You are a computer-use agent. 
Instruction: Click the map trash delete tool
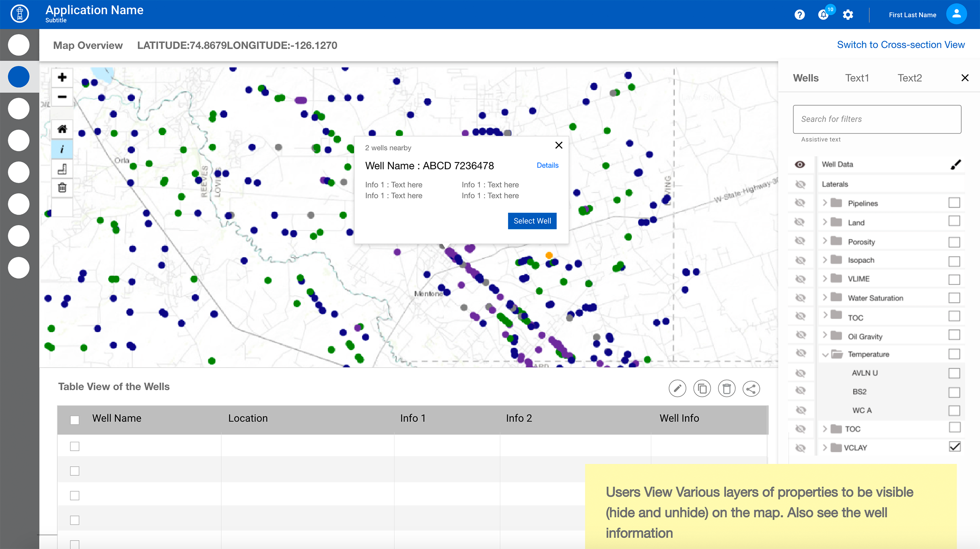click(x=62, y=187)
